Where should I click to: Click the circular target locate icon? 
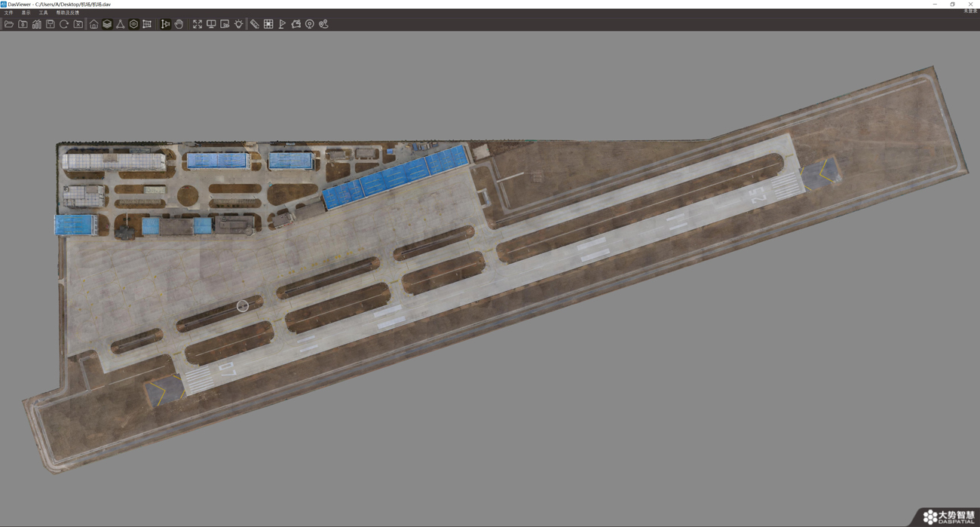pos(309,24)
